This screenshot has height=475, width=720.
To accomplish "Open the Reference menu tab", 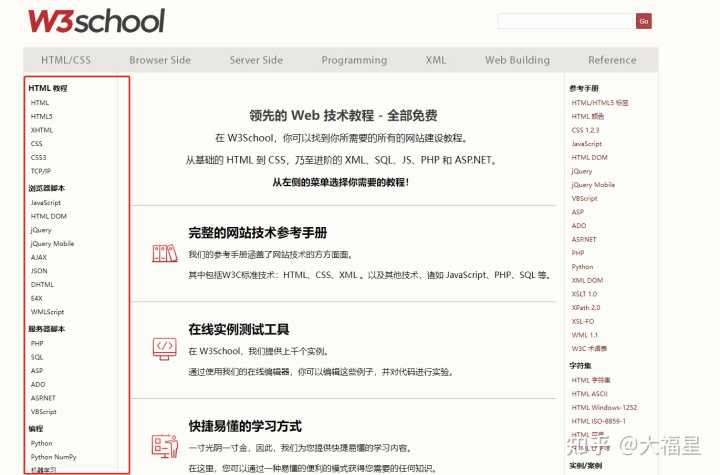I will click(x=612, y=60).
